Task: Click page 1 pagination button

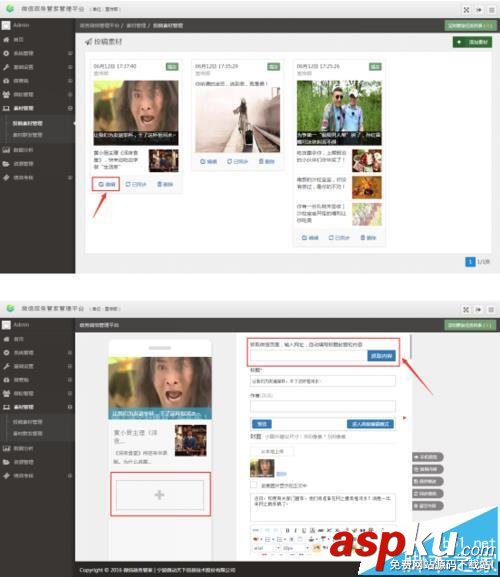Action: 470,262
